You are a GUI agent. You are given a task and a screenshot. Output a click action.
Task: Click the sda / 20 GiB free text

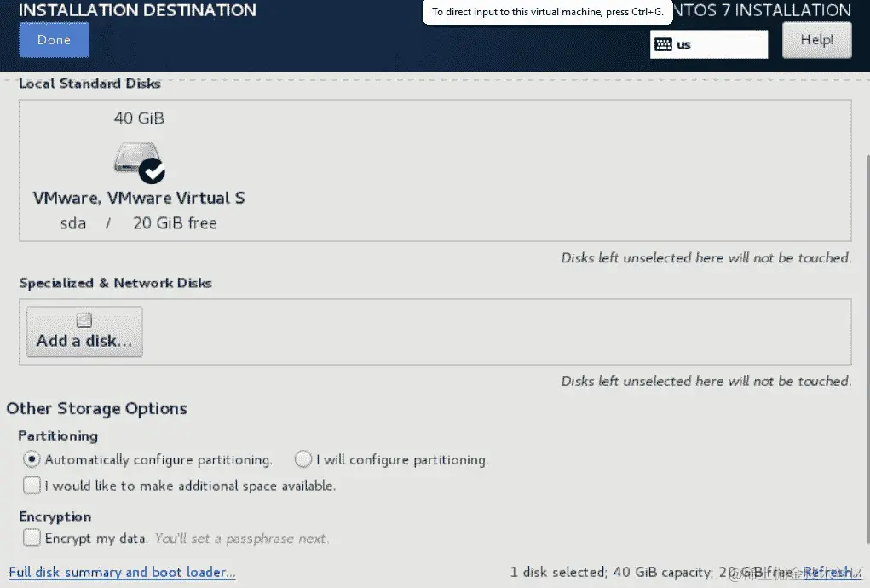[x=139, y=223]
